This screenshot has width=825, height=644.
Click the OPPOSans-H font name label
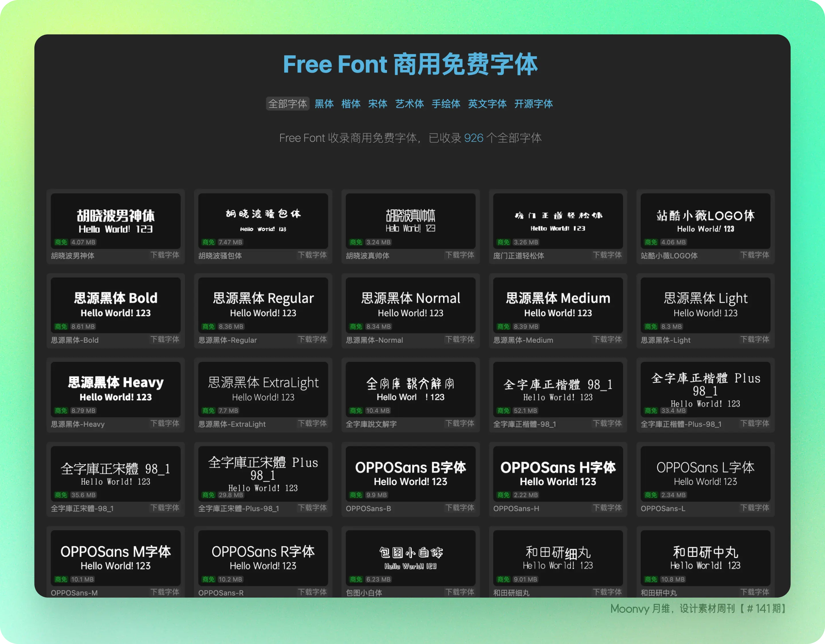coord(516,508)
